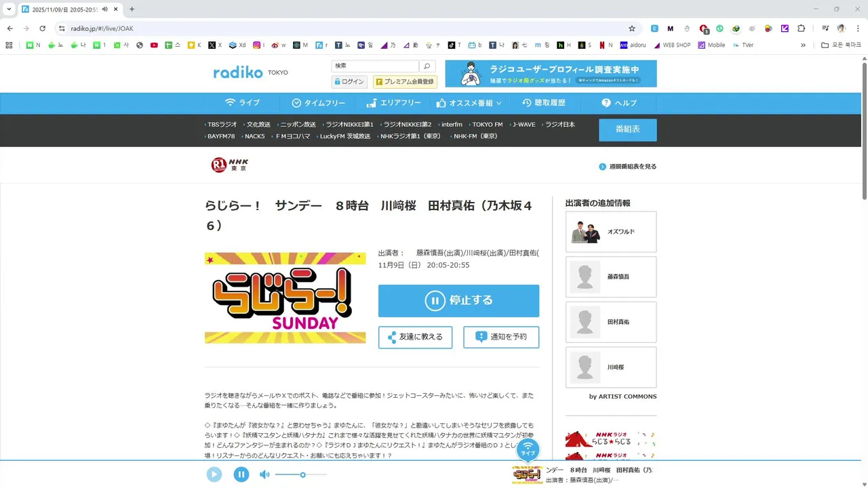Mute the player volume speaker icon
The image size is (868, 488).
coord(264,474)
